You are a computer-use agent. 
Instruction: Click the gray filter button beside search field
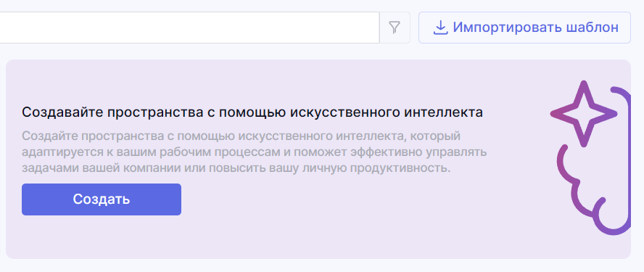395,28
